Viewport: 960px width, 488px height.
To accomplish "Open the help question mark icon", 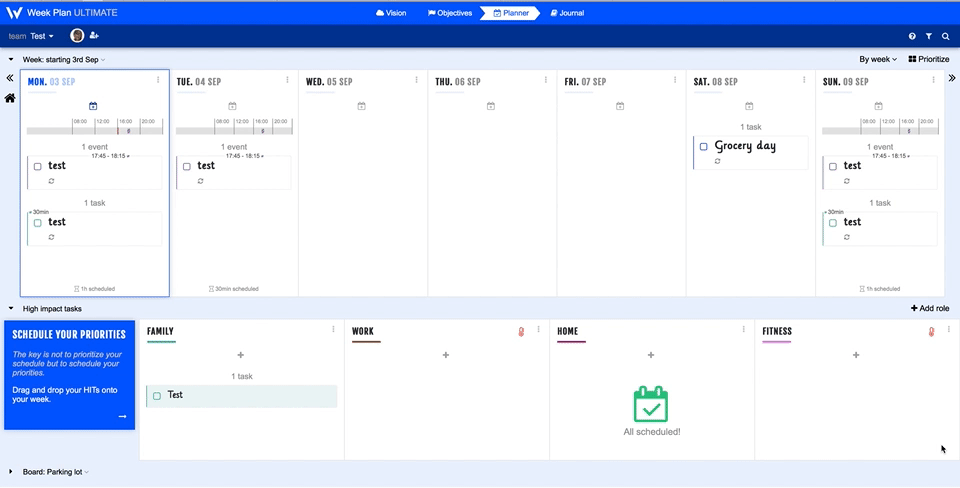I will coord(912,37).
